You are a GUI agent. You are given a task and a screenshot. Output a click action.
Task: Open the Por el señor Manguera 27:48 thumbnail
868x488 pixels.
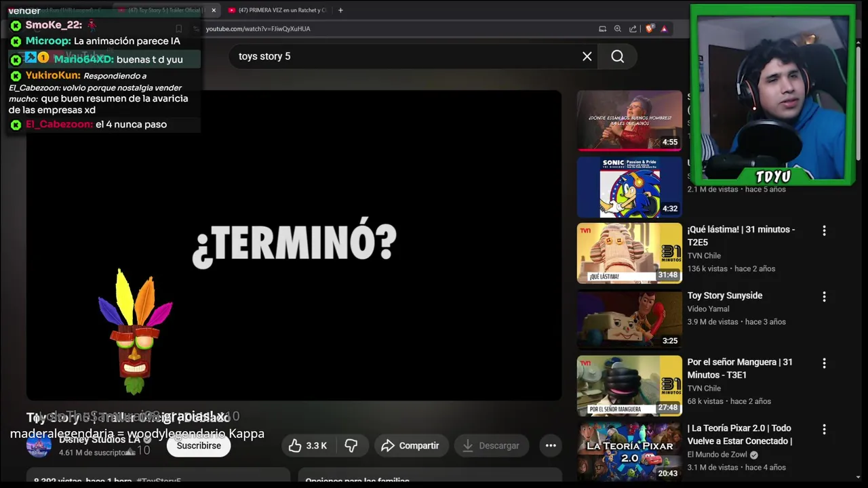click(629, 386)
